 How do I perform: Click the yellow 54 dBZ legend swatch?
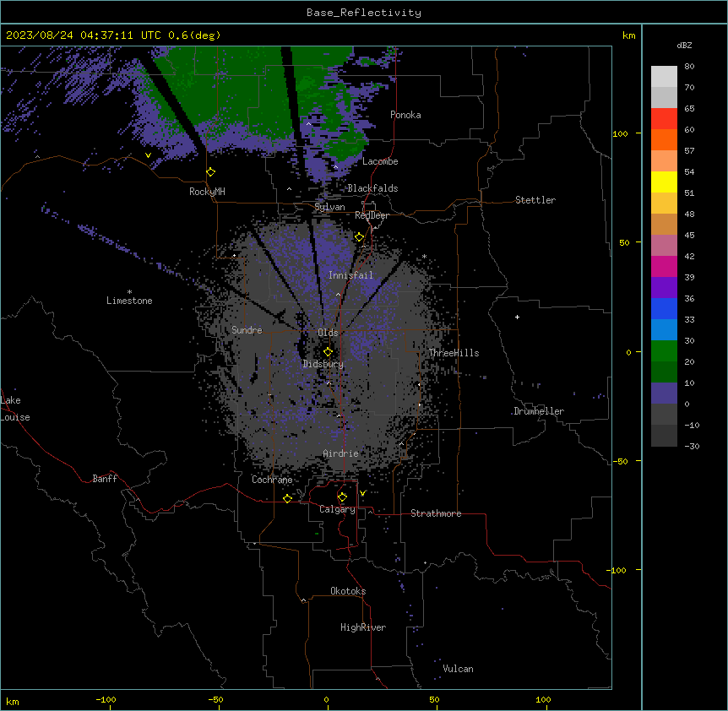pyautogui.click(x=664, y=182)
